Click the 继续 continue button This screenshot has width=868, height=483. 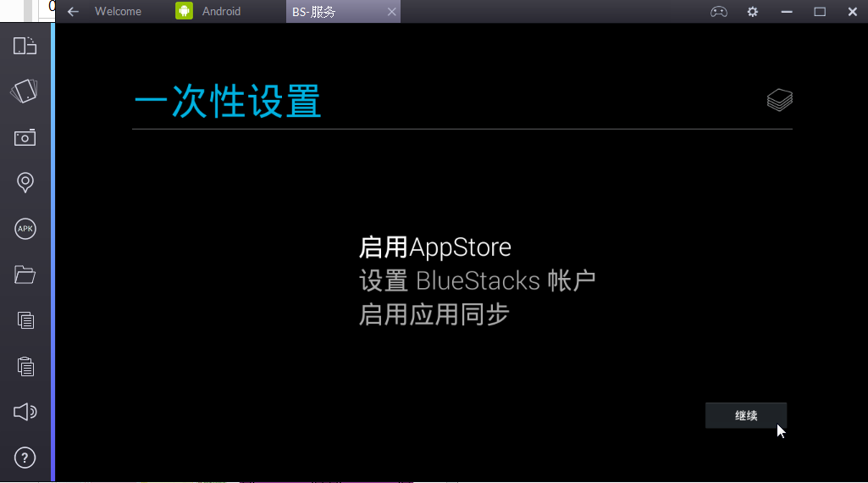click(746, 415)
